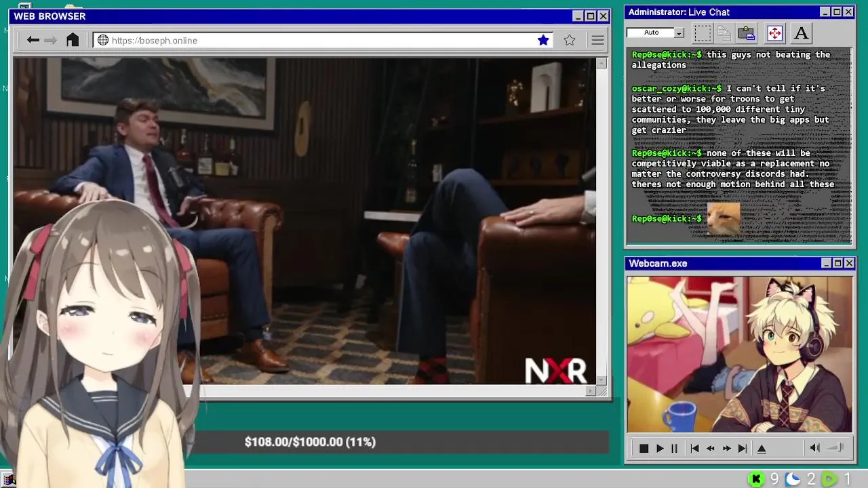Close the Live Chat window

pos(848,12)
